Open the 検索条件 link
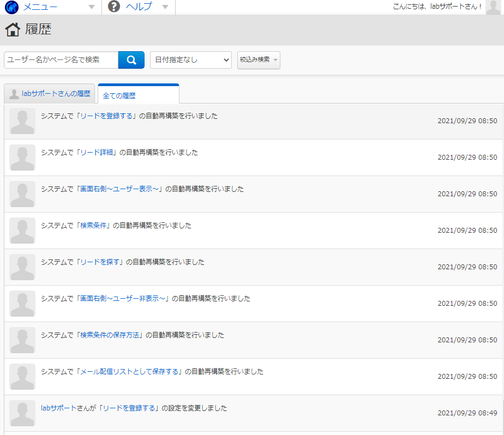The height and width of the screenshot is (435, 504). [93, 226]
